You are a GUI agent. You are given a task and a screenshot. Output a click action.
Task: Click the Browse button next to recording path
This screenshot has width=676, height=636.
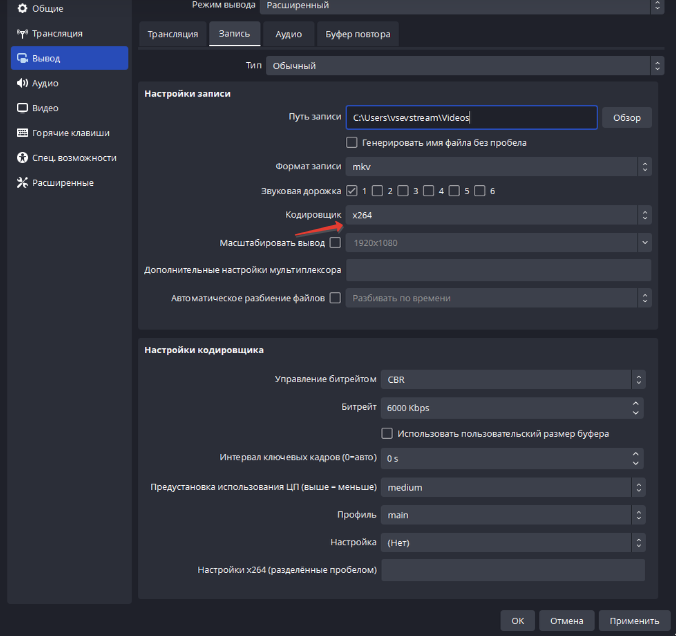pyautogui.click(x=627, y=118)
